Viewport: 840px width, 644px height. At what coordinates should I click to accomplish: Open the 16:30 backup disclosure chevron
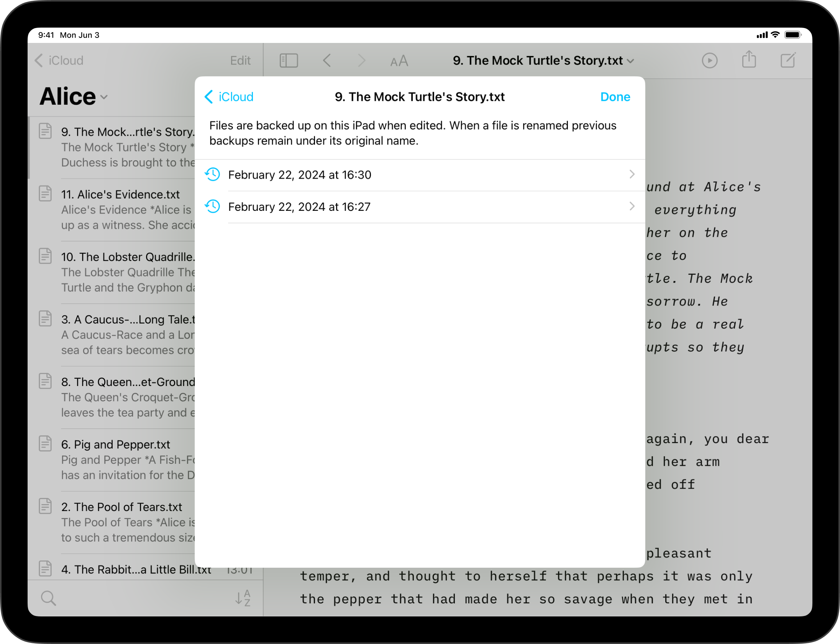(632, 174)
